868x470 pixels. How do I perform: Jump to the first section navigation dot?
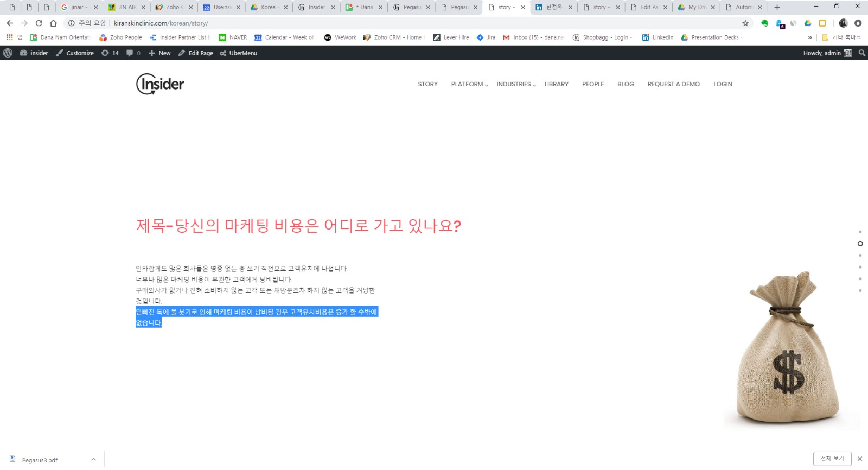pyautogui.click(x=860, y=232)
